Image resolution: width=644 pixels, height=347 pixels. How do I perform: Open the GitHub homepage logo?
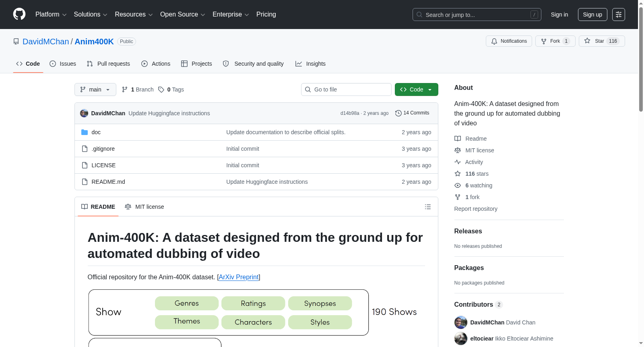(x=19, y=15)
